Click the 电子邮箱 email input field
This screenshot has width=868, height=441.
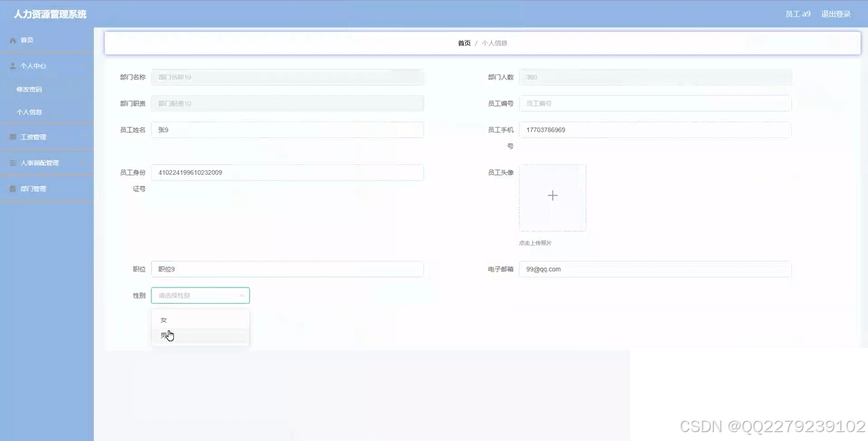point(655,269)
